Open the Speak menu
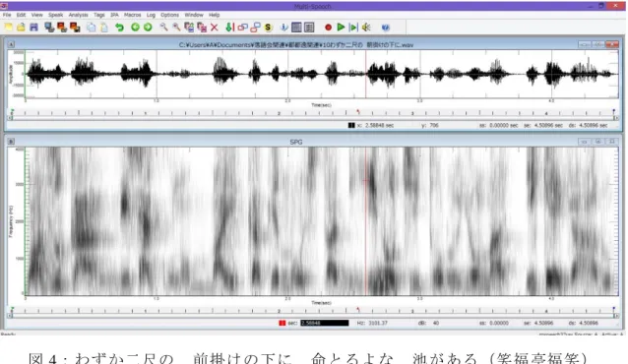 [x=56, y=15]
